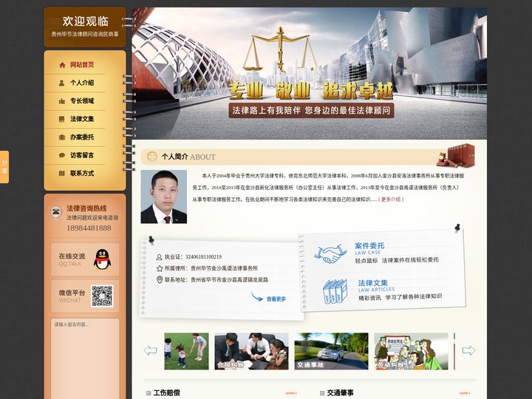Click the QQ penguin icon
This screenshot has height=399, width=532.
tap(102, 259)
